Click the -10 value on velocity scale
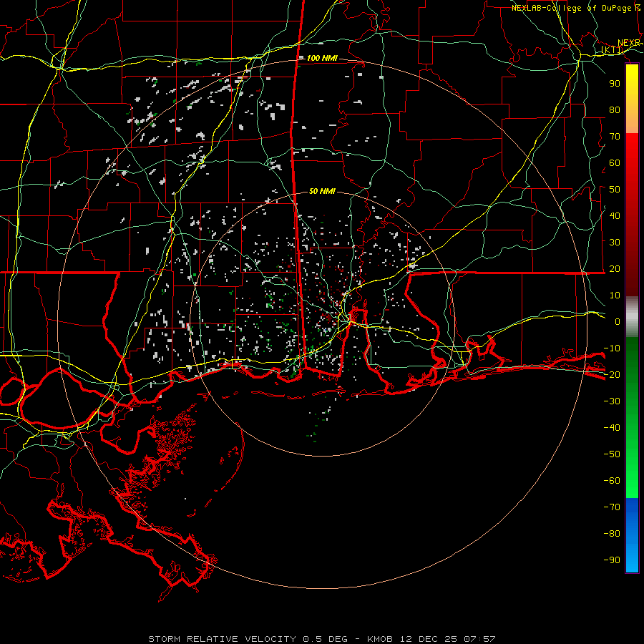The image size is (644, 644). coord(612,348)
